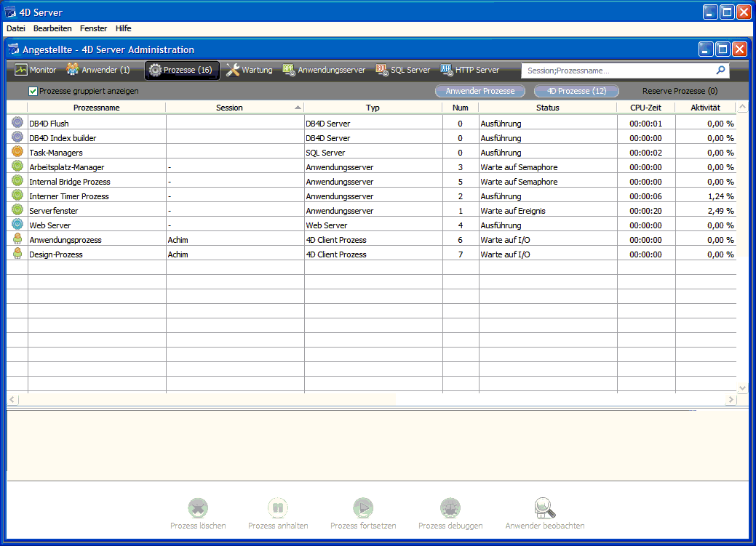Toggle the Anwender Prozesse filter
This screenshot has width=756, height=546.
(480, 92)
